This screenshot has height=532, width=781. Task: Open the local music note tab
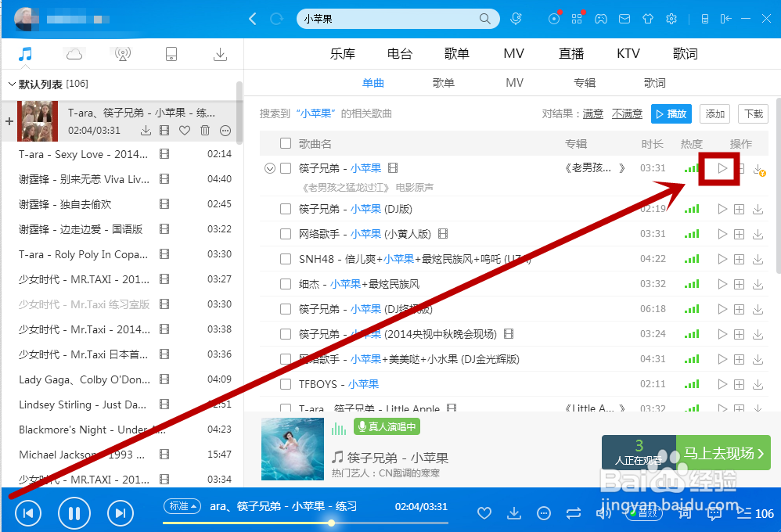[x=25, y=54]
